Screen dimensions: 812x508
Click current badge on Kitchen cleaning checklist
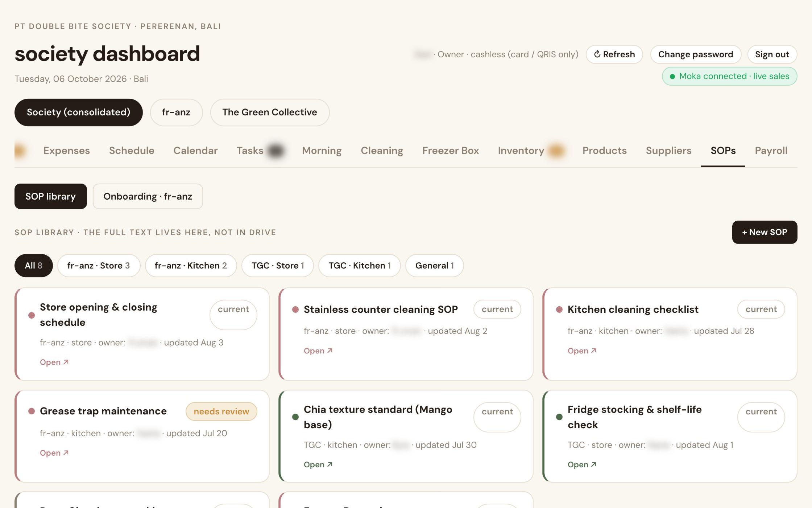coord(761,309)
